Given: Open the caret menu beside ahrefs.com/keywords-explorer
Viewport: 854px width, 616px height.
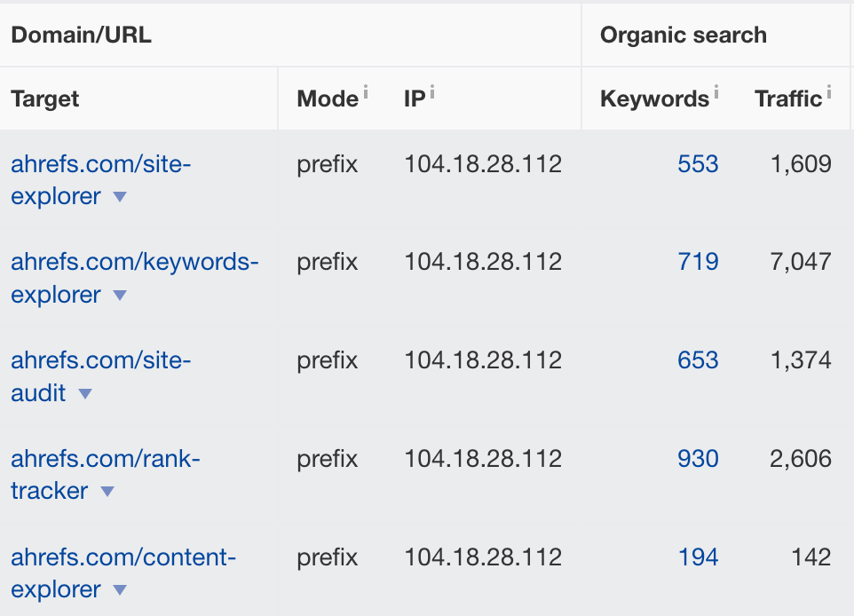Looking at the screenshot, I should 120,295.
